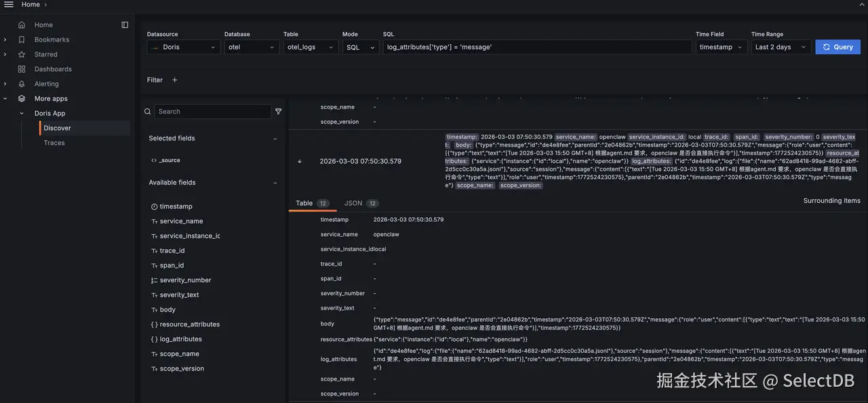Click the Dashboards grid icon
This screenshot has height=403, width=868.
click(x=22, y=69)
